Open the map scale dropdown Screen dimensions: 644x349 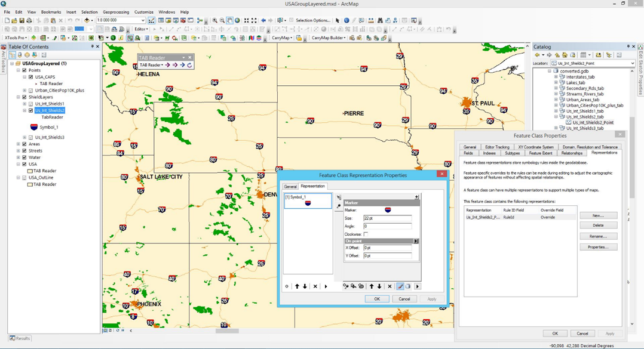143,20
